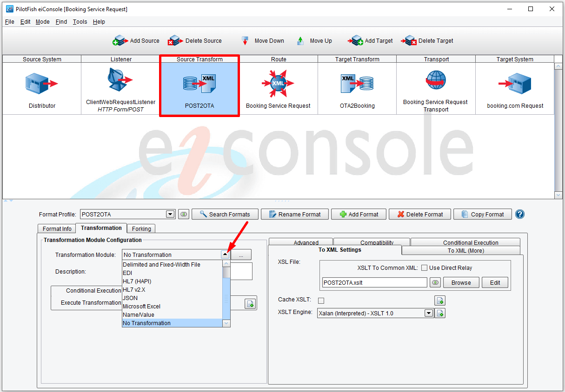Viewport: 565px width, 392px height.
Task: Select the Booking Service Request route icon
Action: tap(278, 84)
